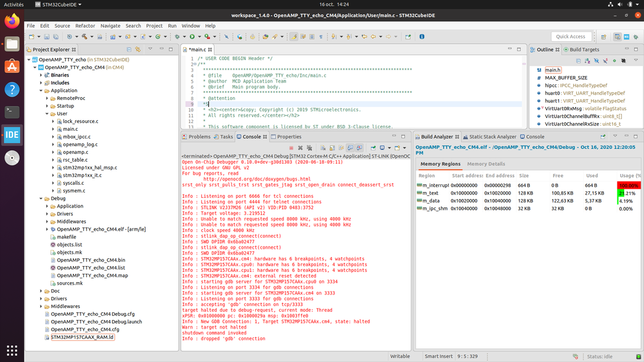Image resolution: width=644 pixels, height=362 pixels.
Task: Open Firefox from the Ubuntu dock
Action: pos(12,21)
